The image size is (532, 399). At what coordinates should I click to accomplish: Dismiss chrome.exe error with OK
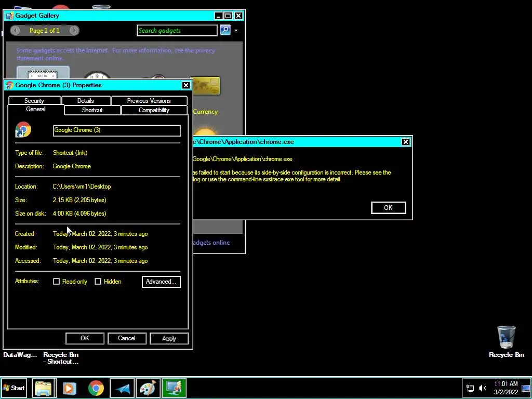388,208
